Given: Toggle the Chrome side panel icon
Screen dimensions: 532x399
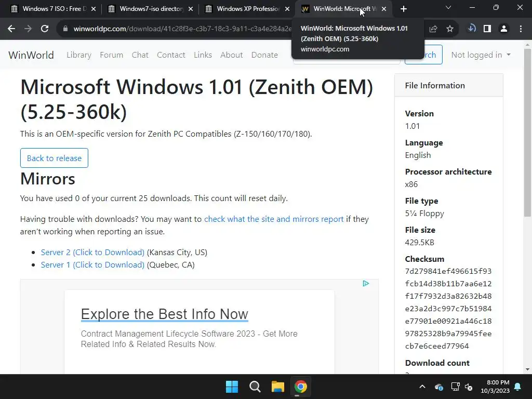Looking at the screenshot, I should pyautogui.click(x=487, y=29).
